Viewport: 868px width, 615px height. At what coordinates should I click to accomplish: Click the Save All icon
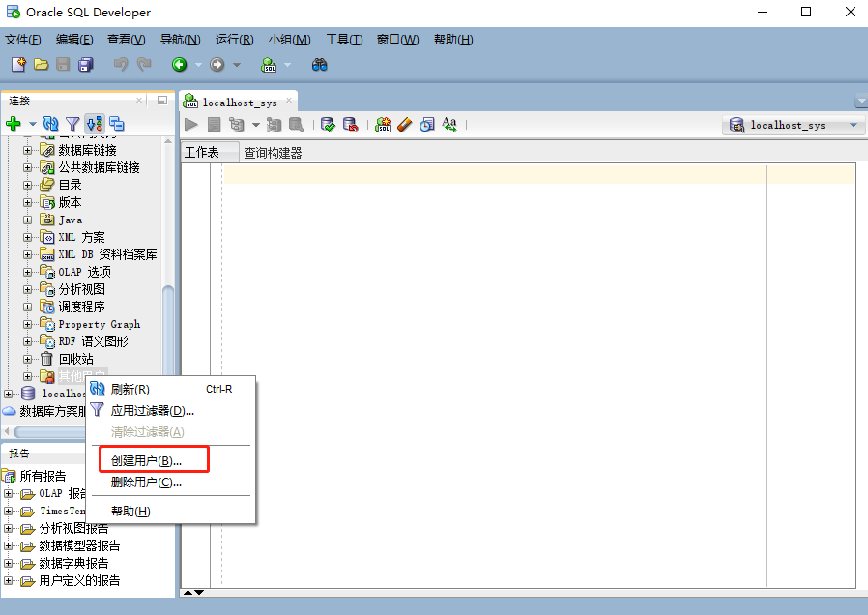coord(86,65)
